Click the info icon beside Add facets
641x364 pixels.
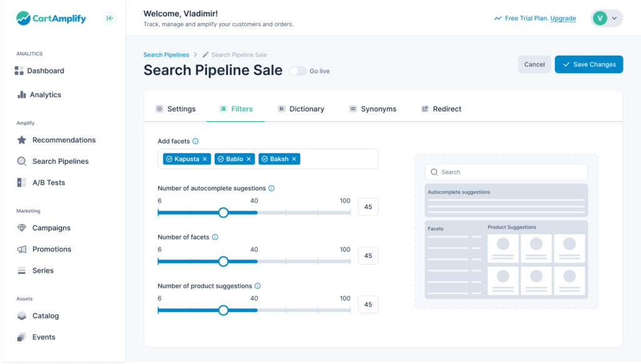click(x=195, y=141)
